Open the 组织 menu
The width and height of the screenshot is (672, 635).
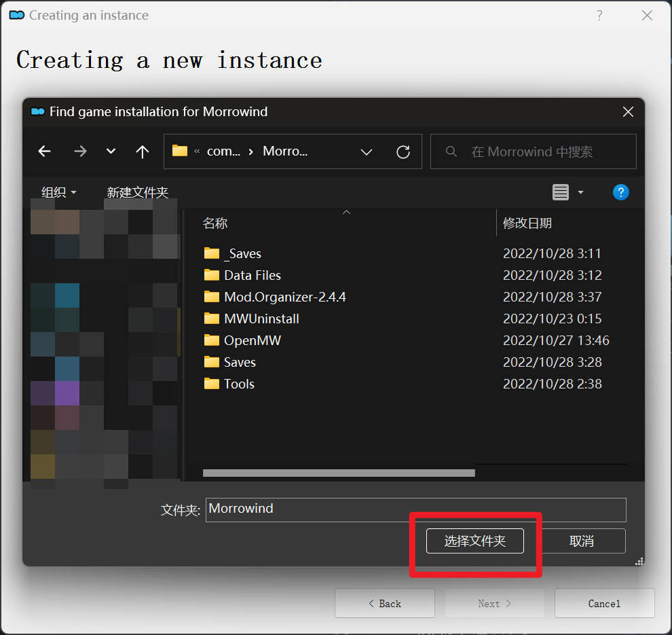[58, 192]
